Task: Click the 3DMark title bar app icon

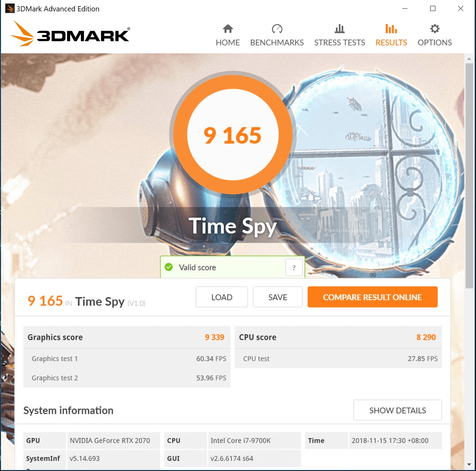Action: [10, 9]
